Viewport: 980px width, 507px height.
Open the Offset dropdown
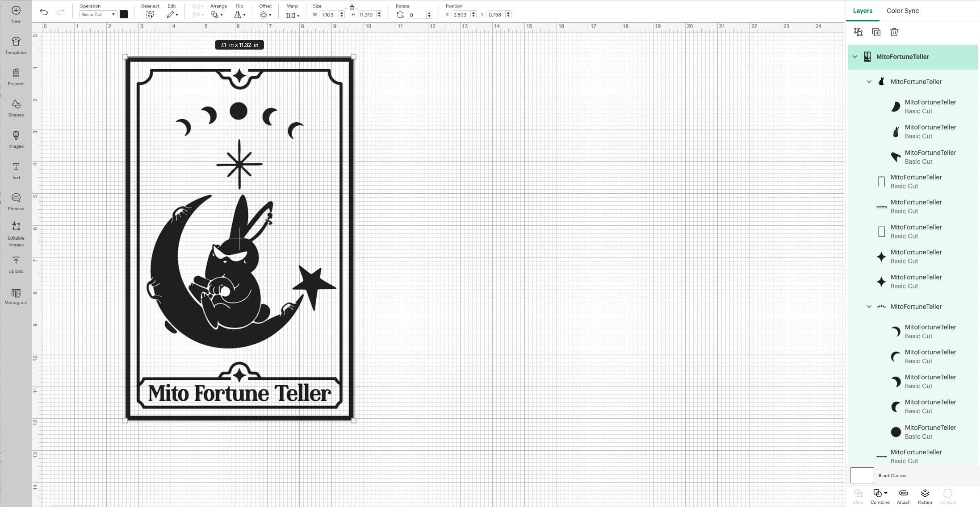(x=266, y=15)
